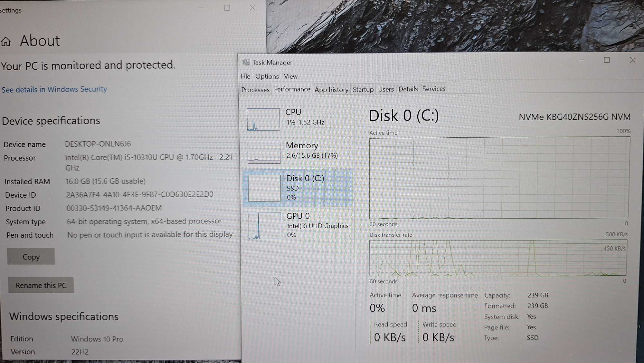The width and height of the screenshot is (644, 363).
Task: Click the Settings home icon beside About
Action: (x=6, y=42)
